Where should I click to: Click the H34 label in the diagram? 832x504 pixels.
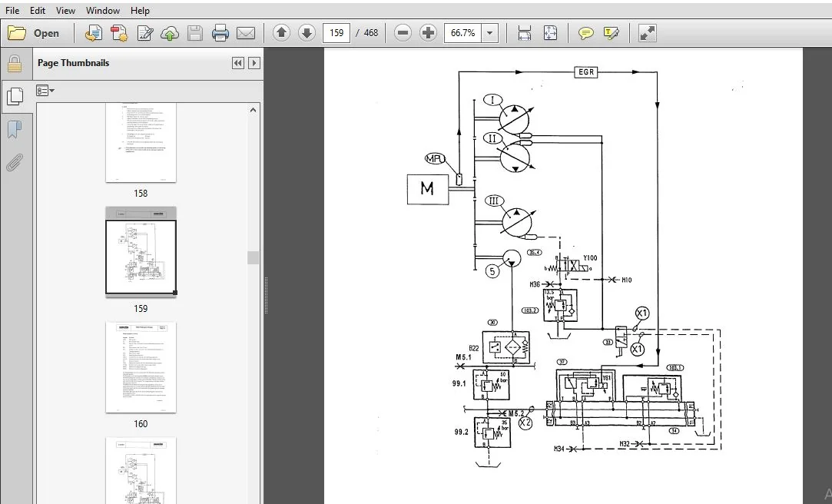point(559,449)
